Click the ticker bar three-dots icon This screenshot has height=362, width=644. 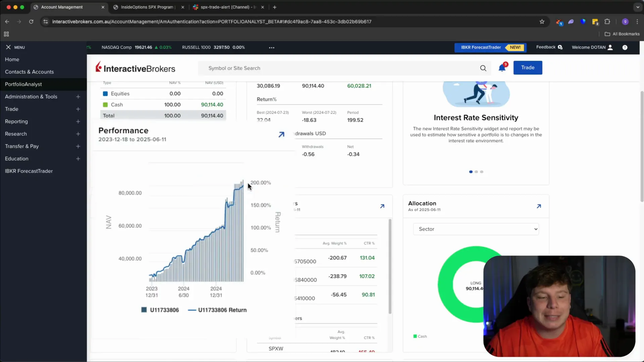click(272, 48)
